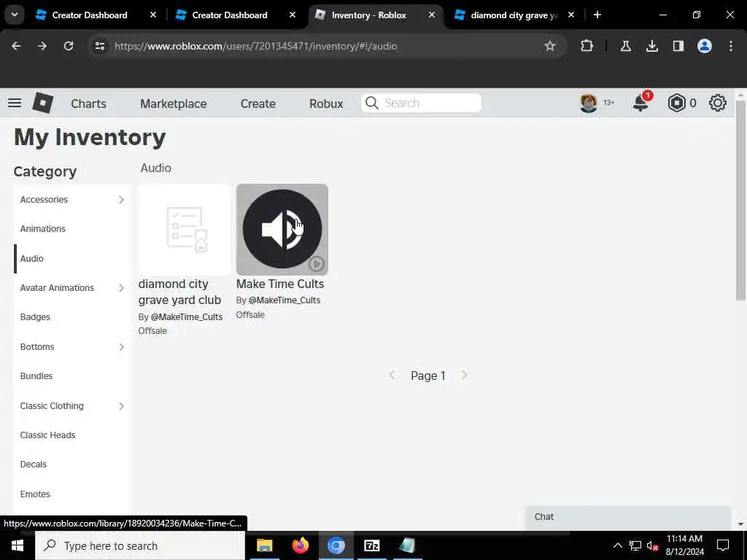Open the tab search dropdown arrow
This screenshot has height=560, width=747.
15,15
